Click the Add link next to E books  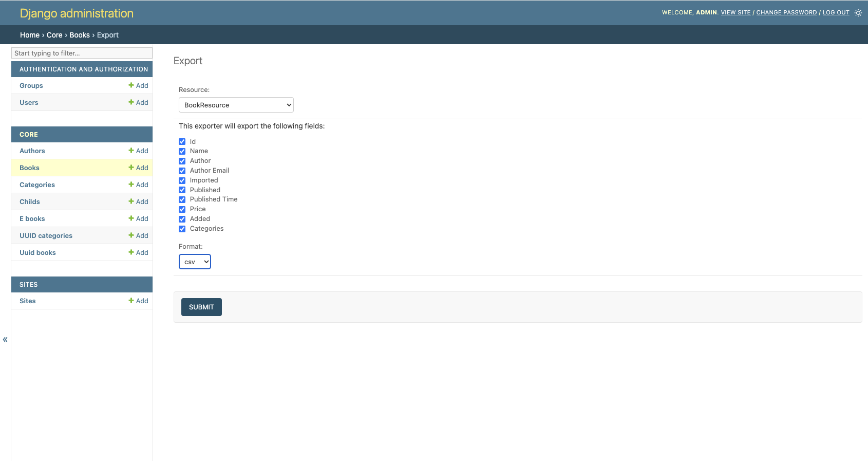138,218
